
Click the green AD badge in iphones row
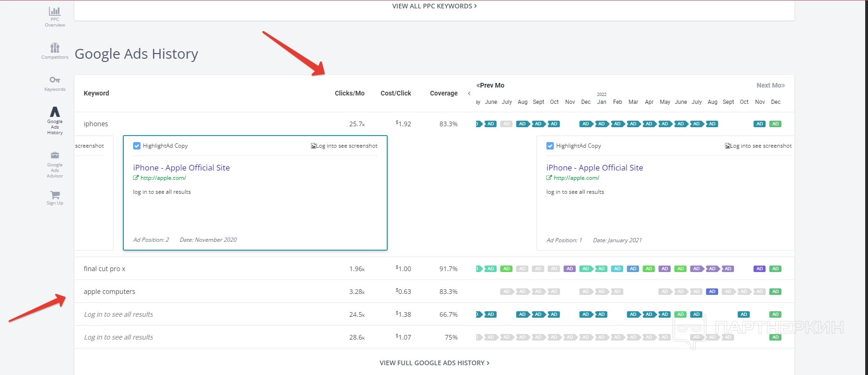pyautogui.click(x=775, y=124)
